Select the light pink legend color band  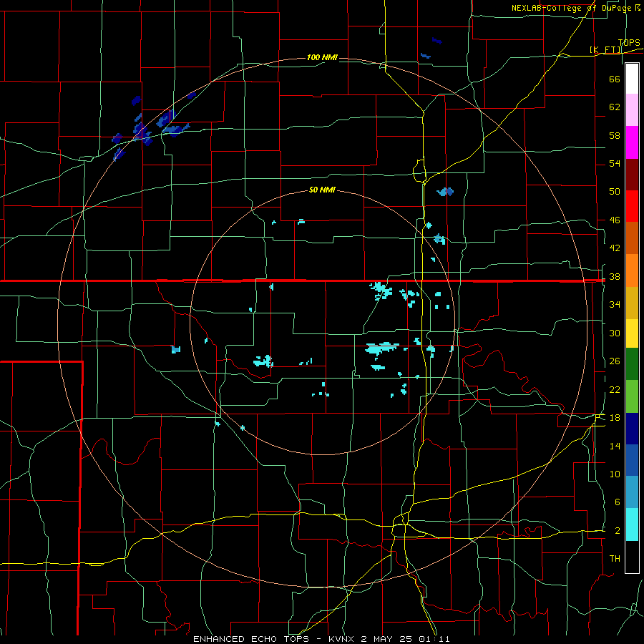(x=632, y=110)
